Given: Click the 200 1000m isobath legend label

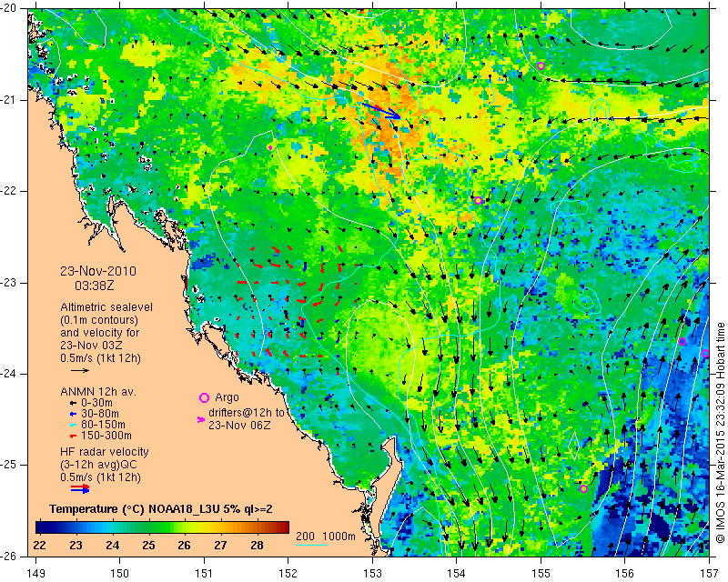Looking at the screenshot, I should pyautogui.click(x=326, y=537).
